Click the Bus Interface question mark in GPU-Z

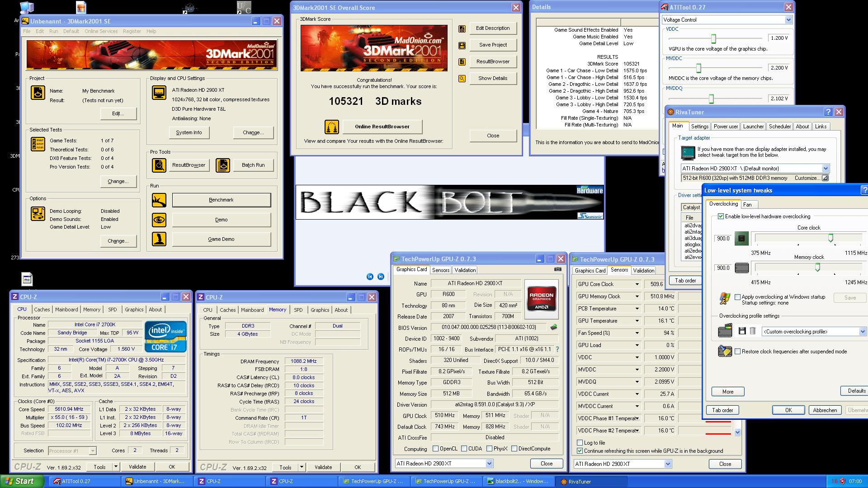[x=557, y=349]
